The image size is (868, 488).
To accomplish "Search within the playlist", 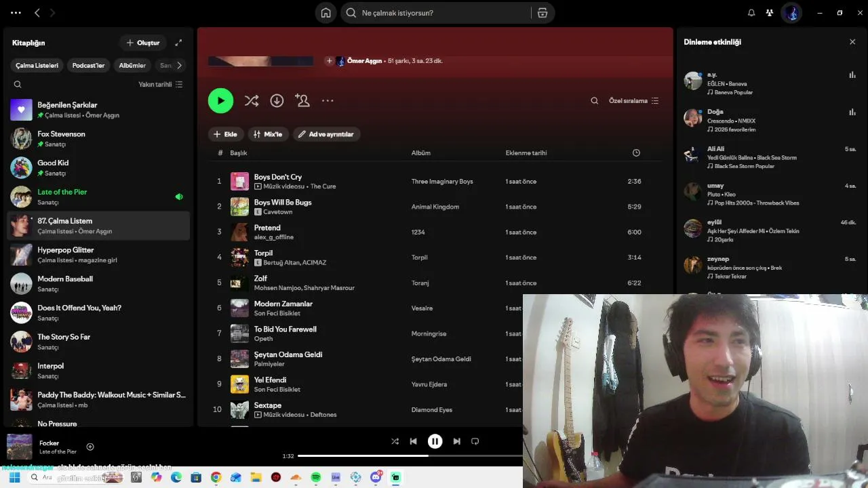I will [x=595, y=101].
